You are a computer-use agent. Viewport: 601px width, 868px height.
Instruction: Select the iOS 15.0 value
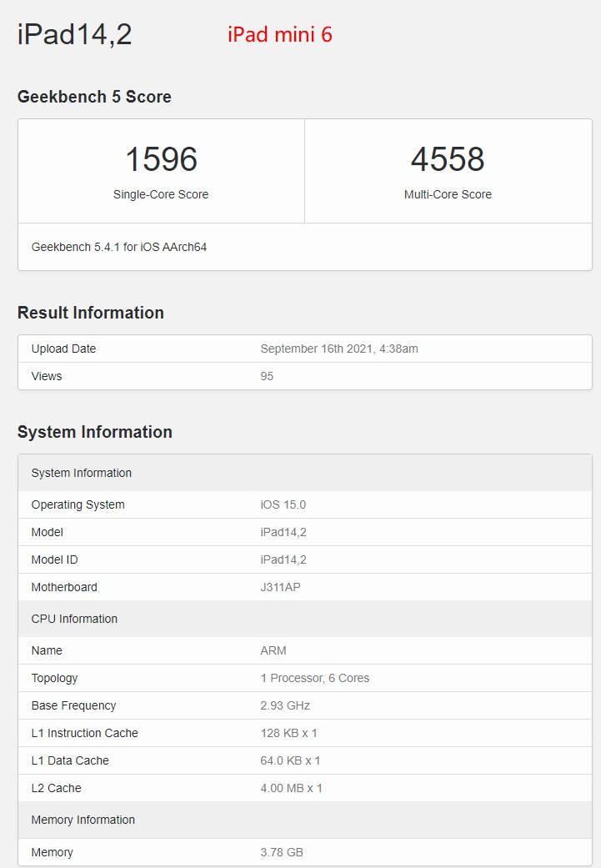coord(283,504)
